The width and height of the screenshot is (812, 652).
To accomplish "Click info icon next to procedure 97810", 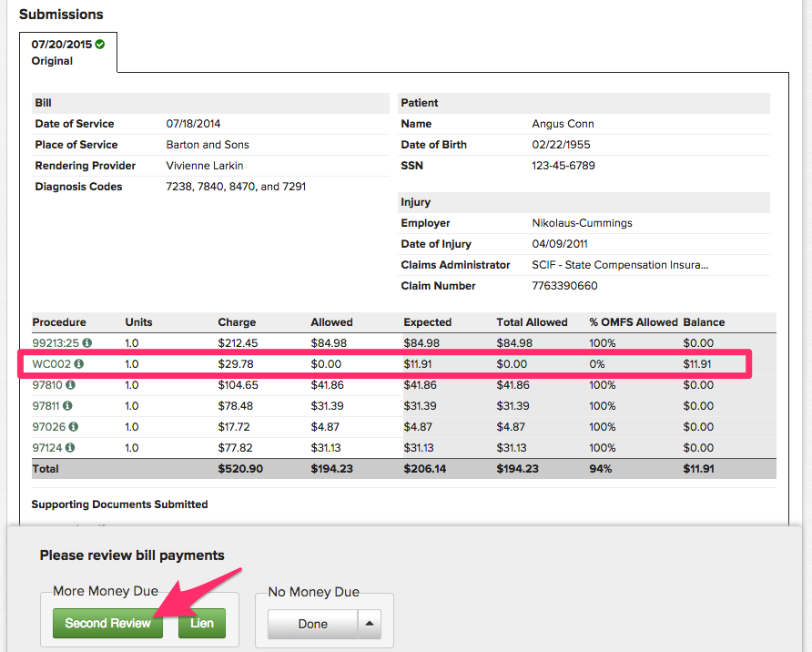I will tap(70, 385).
